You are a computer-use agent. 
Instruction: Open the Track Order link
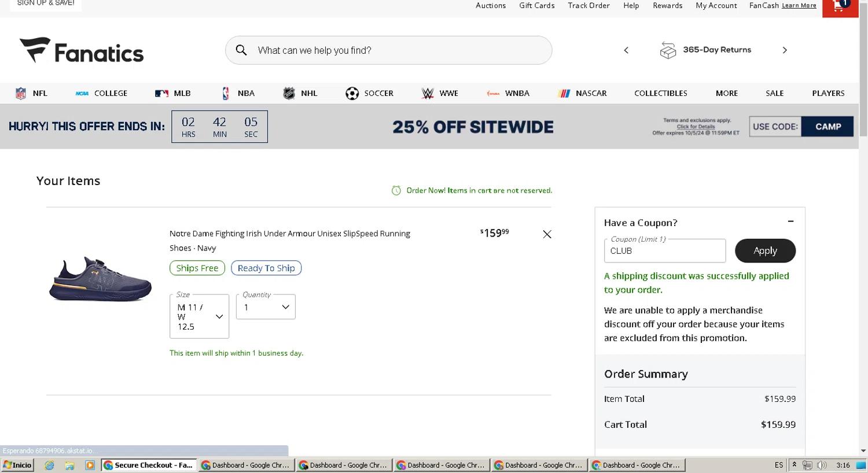[x=589, y=5]
